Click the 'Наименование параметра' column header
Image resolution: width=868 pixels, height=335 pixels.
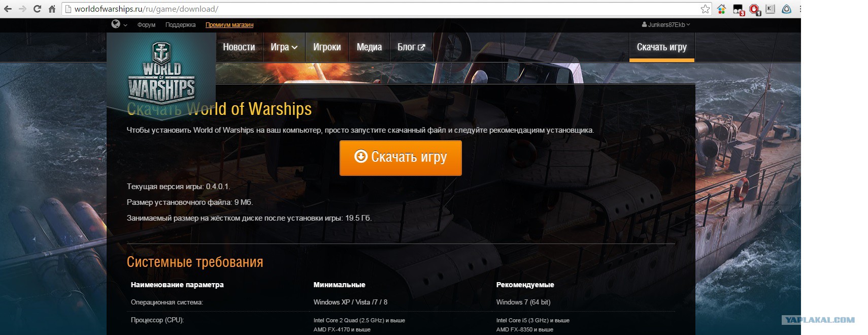(177, 285)
